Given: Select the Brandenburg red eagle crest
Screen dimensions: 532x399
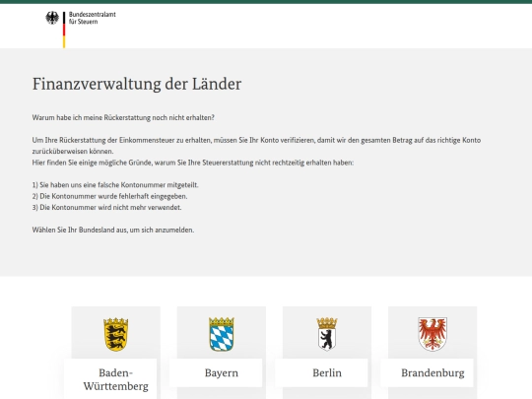Looking at the screenshot, I should tap(432, 334).
